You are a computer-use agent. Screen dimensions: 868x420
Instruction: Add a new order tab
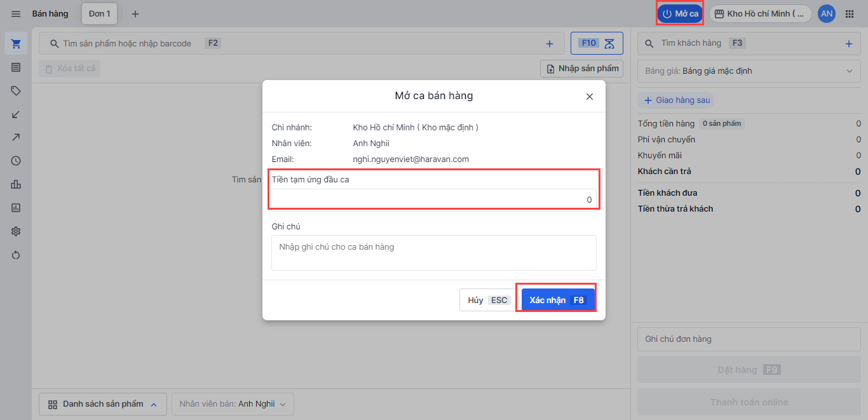135,14
